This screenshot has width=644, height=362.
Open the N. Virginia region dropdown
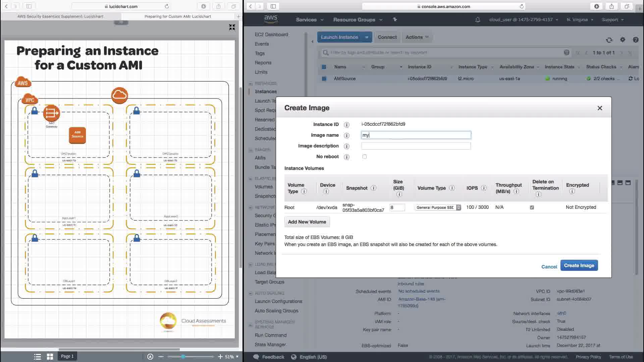click(580, 20)
